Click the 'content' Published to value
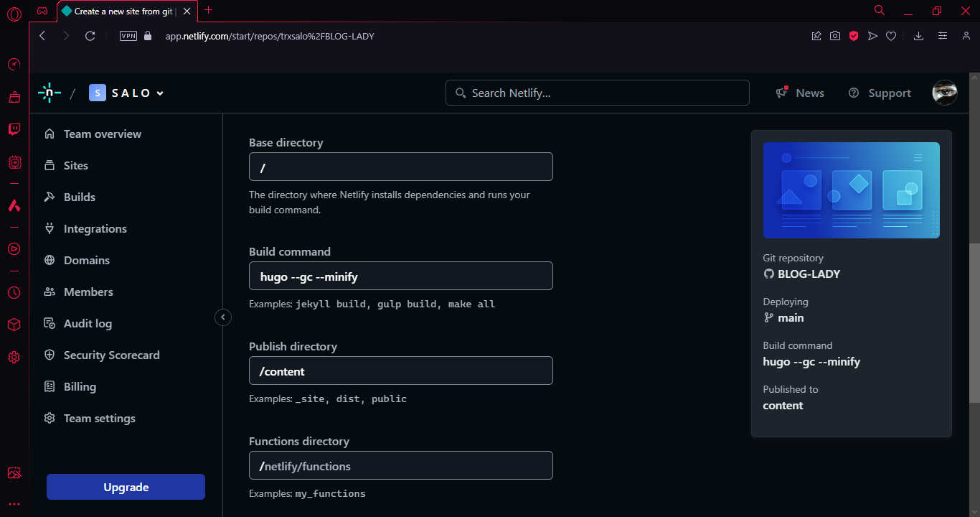The width and height of the screenshot is (980, 517). coord(783,406)
